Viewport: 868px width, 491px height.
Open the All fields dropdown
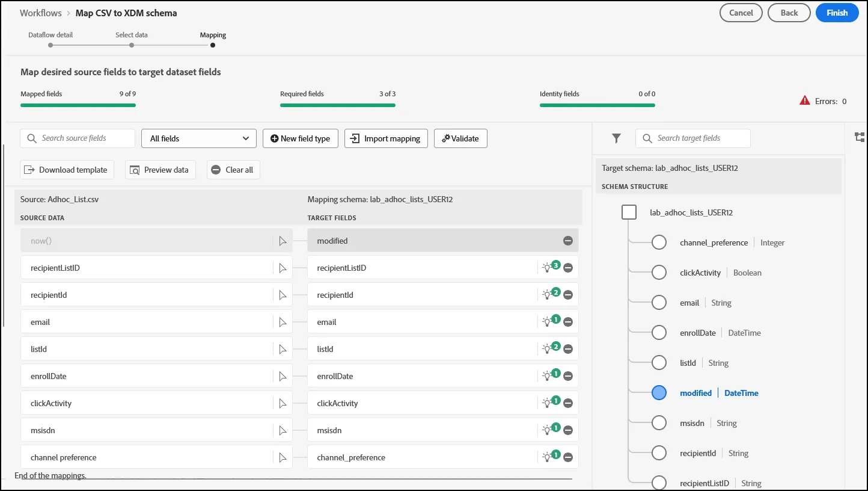(199, 138)
